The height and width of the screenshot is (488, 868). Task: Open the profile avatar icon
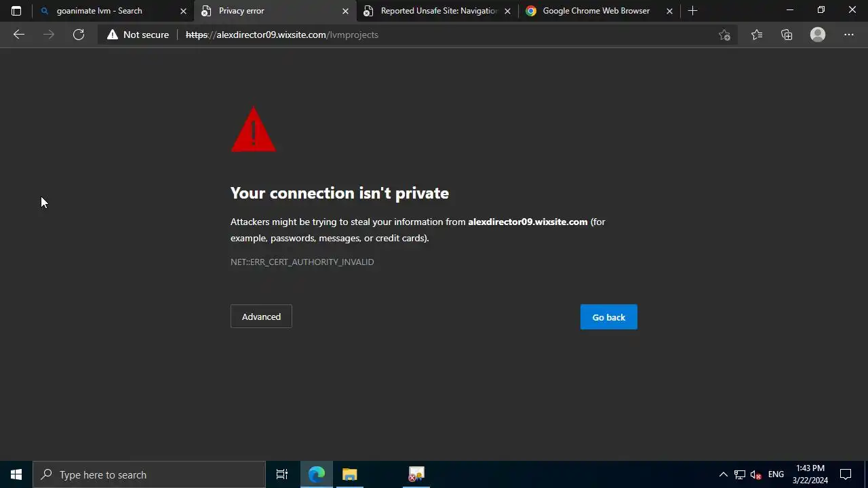click(818, 35)
